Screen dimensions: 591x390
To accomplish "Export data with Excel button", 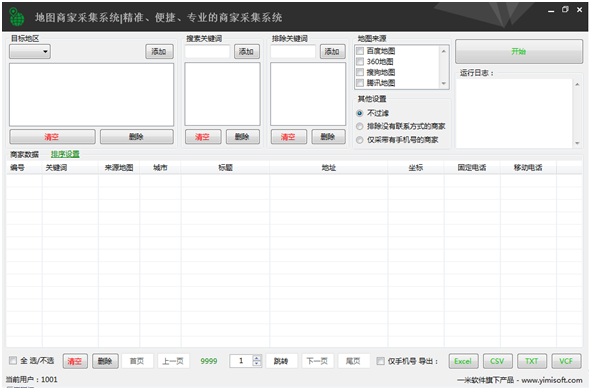I will pyautogui.click(x=463, y=361).
